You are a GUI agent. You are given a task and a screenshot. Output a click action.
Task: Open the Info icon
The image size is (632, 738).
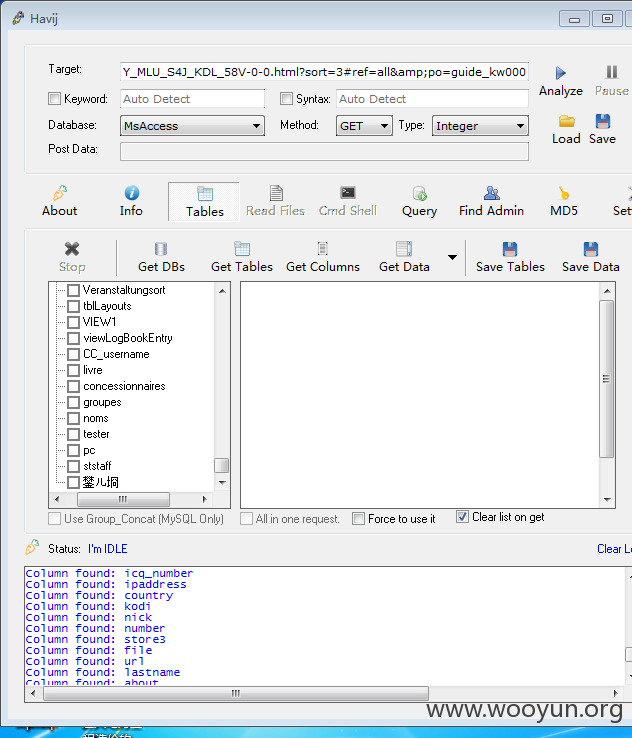pyautogui.click(x=131, y=193)
